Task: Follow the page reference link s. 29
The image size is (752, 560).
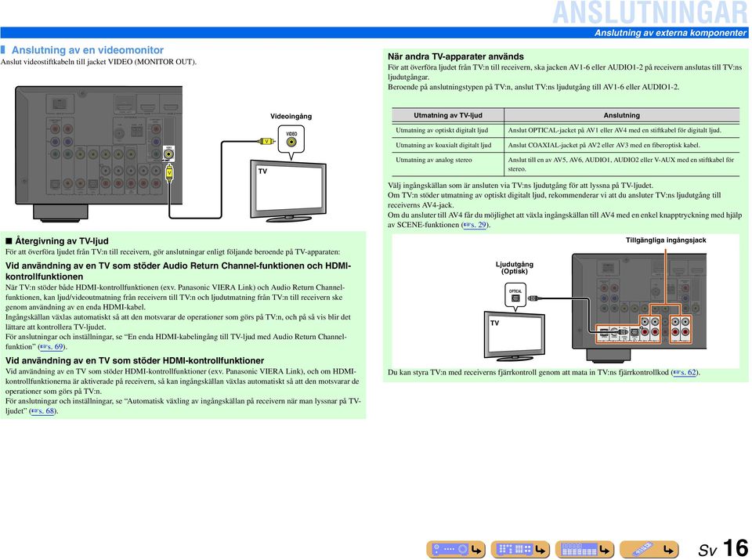Action: 475,225
